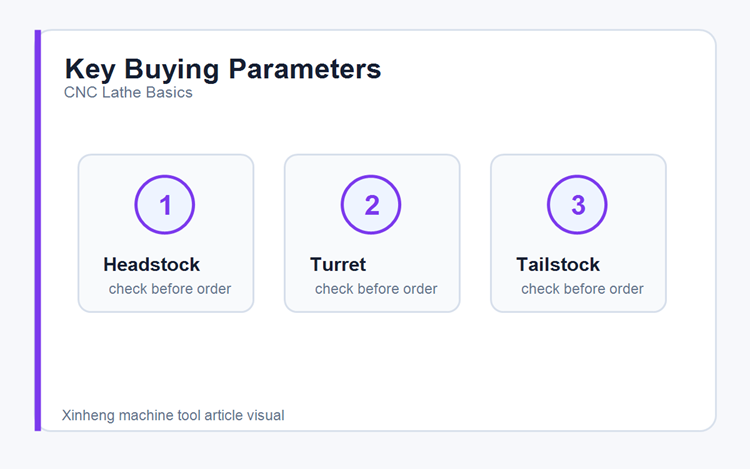The width and height of the screenshot is (750, 469).
Task: Click 'check before order' under Tailstock
Action: pos(582,289)
